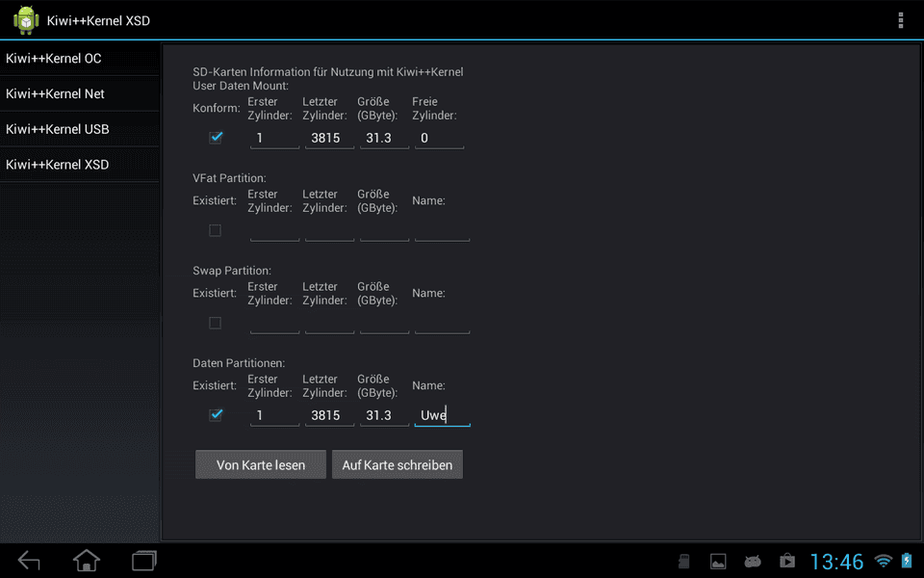Open the Recent apps view
The height and width of the screenshot is (578, 924).
143,561
